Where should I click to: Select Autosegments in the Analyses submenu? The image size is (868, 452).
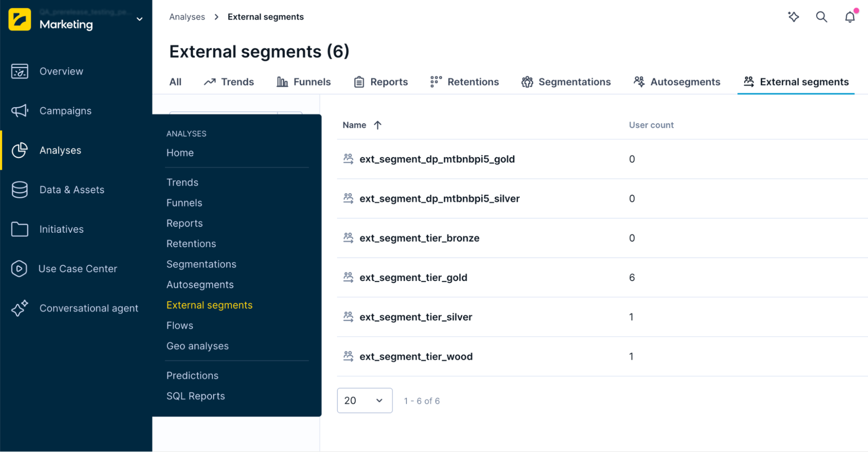point(200,284)
